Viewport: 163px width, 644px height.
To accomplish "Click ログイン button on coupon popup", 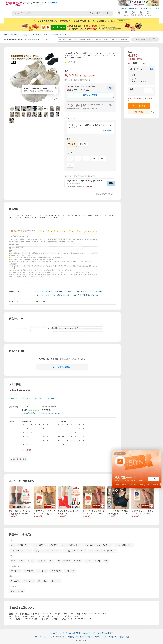I will point(153,479).
